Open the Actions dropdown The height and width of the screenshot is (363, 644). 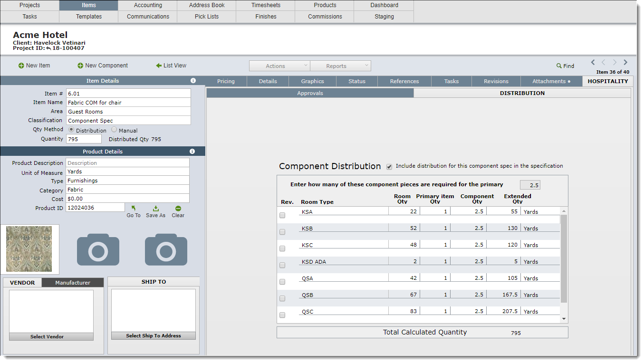point(279,66)
